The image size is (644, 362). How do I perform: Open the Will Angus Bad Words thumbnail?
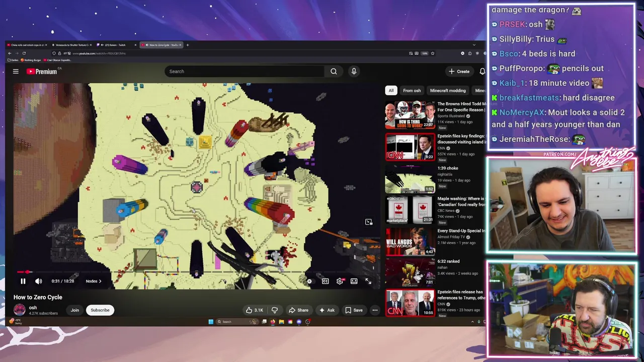tap(410, 242)
